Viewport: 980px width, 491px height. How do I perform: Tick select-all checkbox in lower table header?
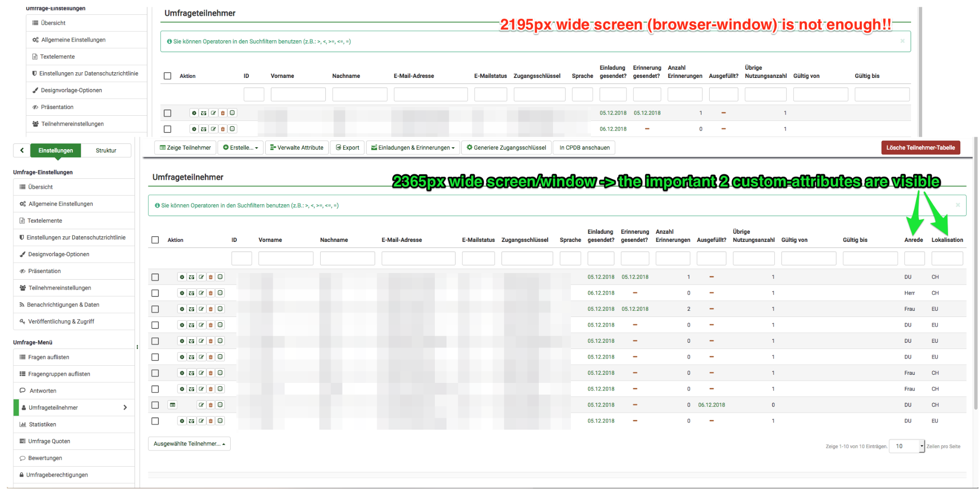tap(155, 240)
